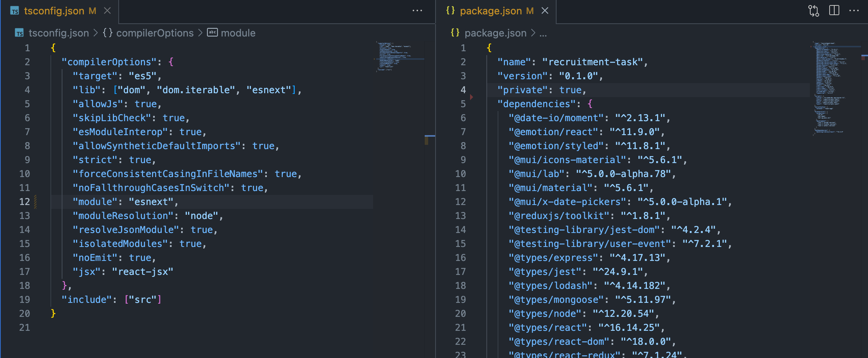Click the "noEmit" option
This screenshot has height=358, width=868.
coord(95,258)
